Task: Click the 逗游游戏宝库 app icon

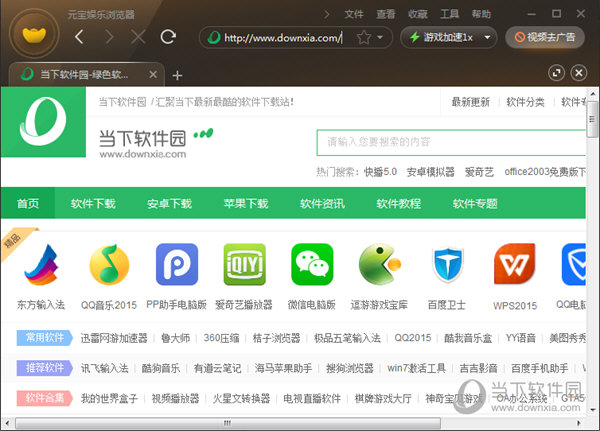Action: (380, 264)
